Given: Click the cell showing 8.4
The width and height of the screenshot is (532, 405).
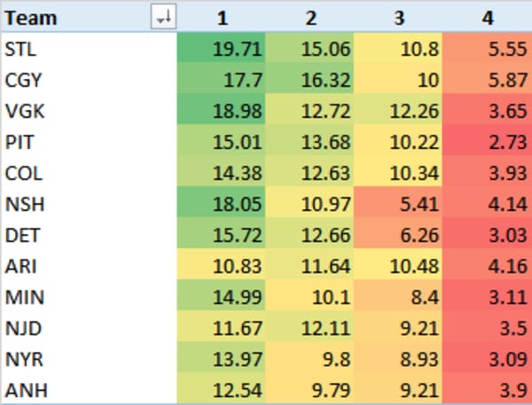Looking at the screenshot, I should 398,296.
